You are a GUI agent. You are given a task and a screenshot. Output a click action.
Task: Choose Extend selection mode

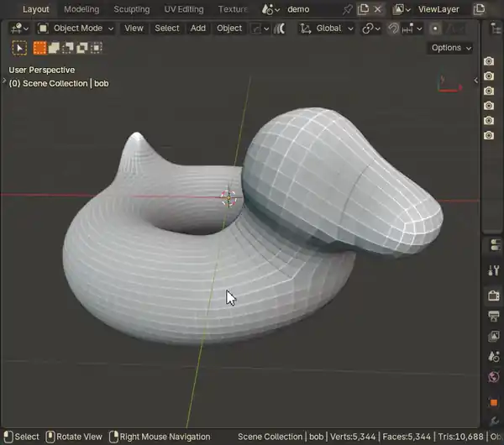pos(54,48)
